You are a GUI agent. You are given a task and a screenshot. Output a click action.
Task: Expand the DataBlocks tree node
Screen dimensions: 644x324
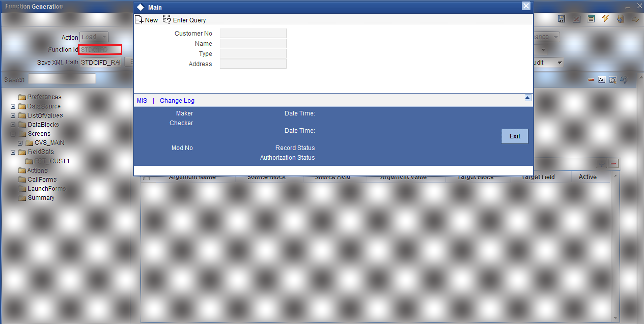click(13, 125)
